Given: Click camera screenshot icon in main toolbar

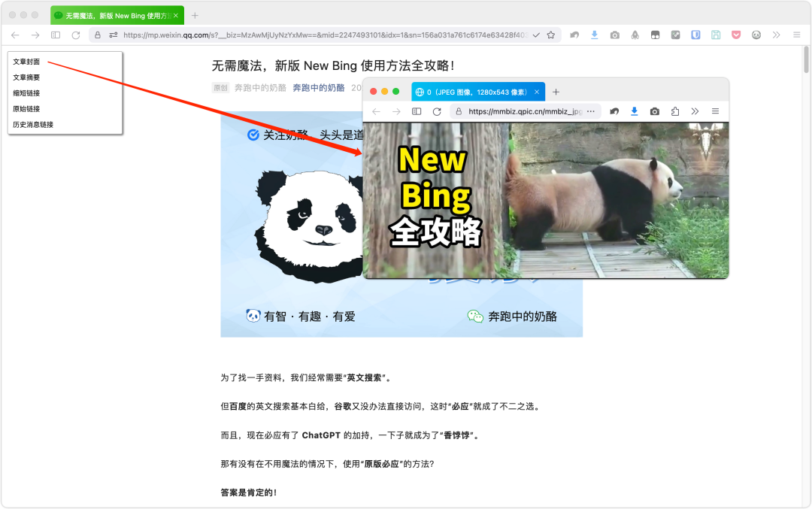Looking at the screenshot, I should tap(615, 35).
